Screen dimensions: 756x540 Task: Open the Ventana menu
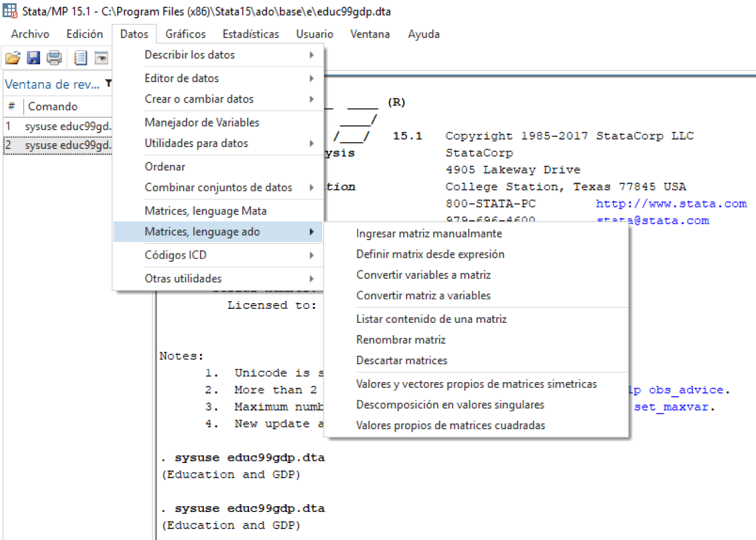tap(370, 34)
